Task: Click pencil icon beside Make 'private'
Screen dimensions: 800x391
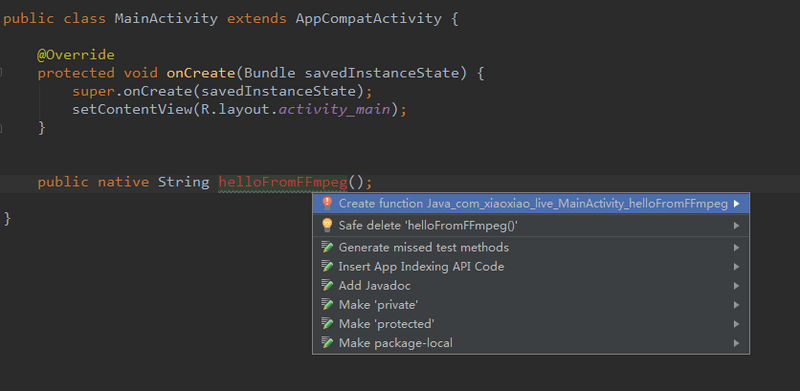Action: [327, 305]
